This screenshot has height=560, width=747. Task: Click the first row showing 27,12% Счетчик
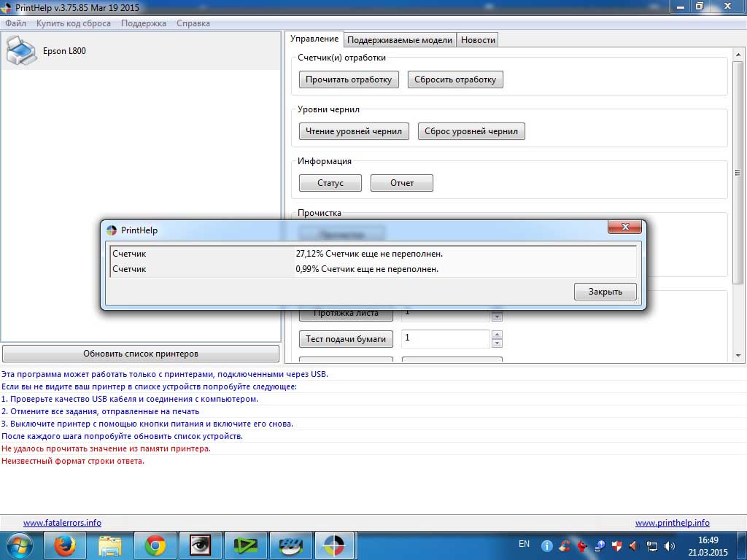pyautogui.click(x=373, y=254)
